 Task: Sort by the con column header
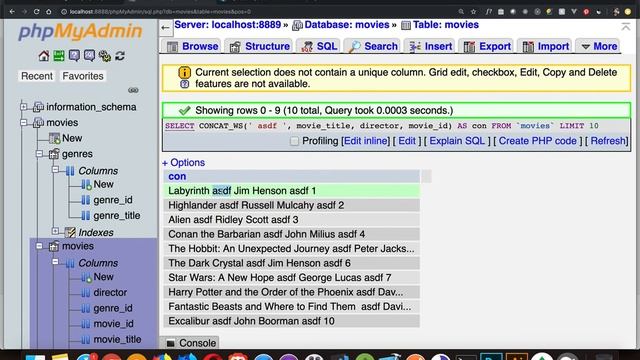tap(177, 176)
